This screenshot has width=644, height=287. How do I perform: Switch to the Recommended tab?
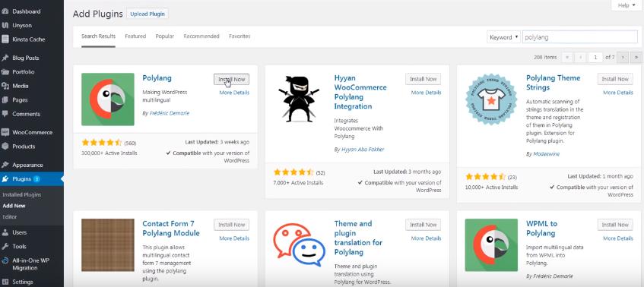pyautogui.click(x=201, y=36)
